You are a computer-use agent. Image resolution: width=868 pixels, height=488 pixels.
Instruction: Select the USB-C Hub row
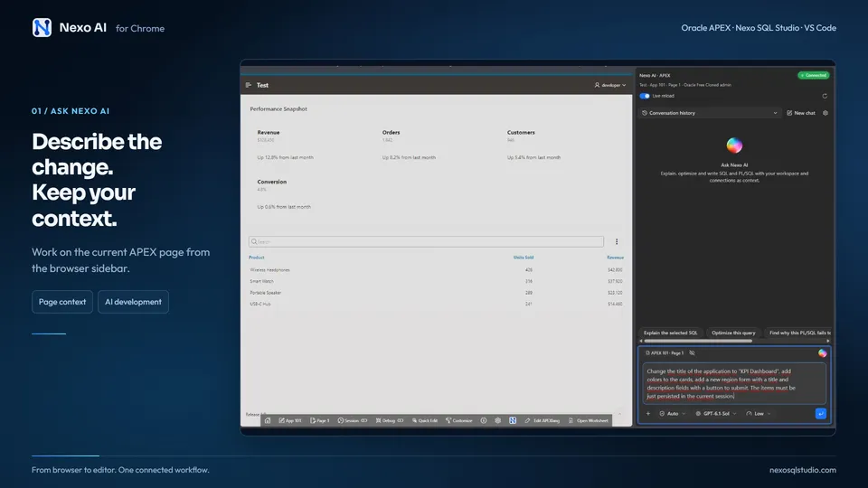[436, 304]
